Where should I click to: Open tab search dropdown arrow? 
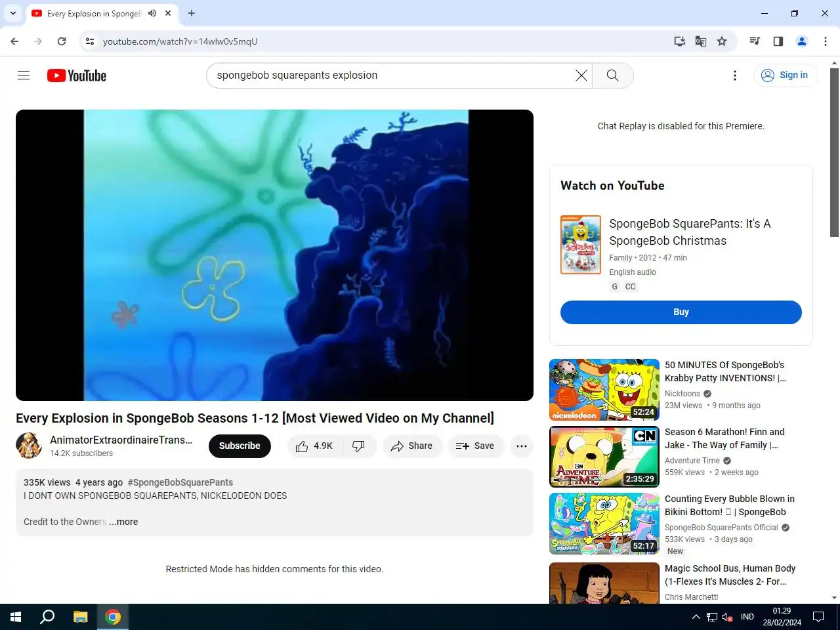tap(13, 13)
